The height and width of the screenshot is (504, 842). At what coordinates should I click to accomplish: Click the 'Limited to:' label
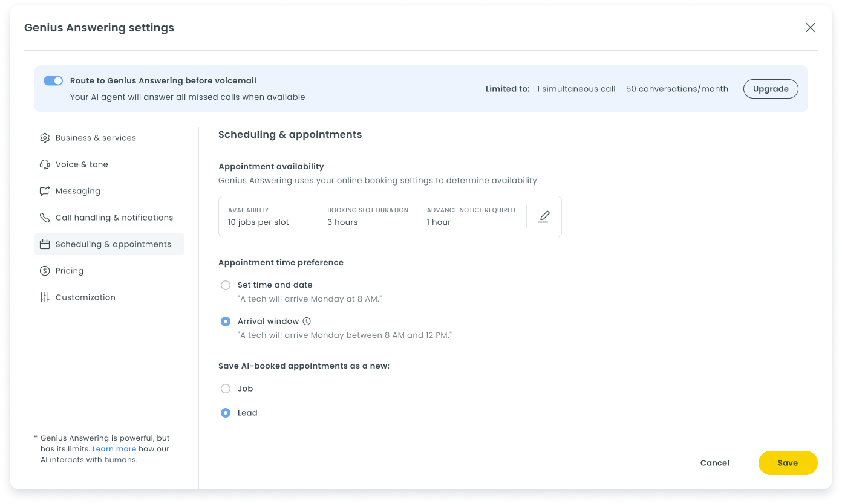(507, 89)
